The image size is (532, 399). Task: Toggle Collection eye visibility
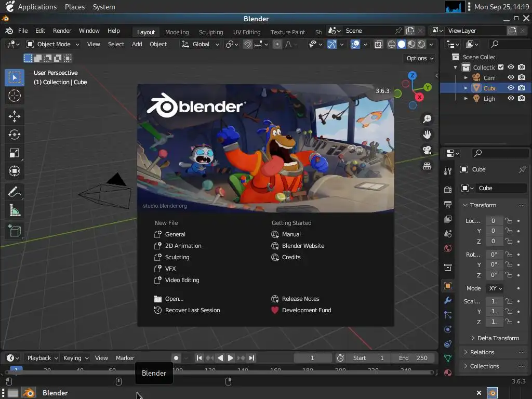[511, 67]
